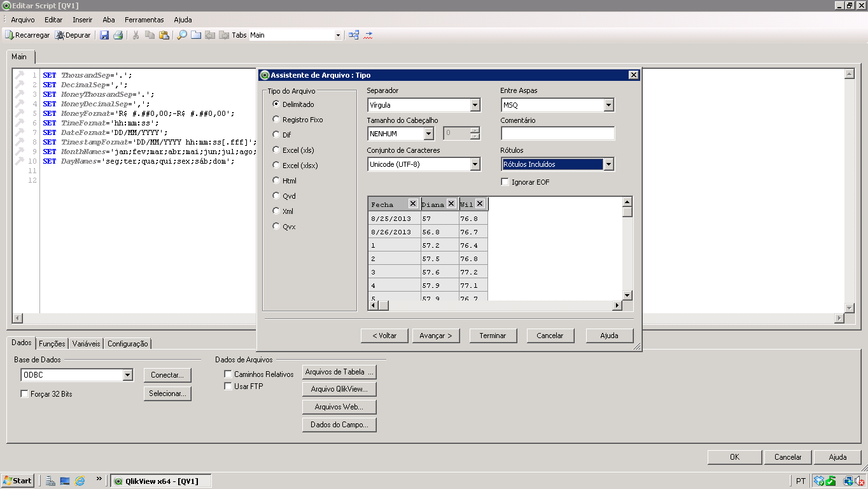Open the Inserir menu
Viewport: 868px width, 489px height.
83,20
